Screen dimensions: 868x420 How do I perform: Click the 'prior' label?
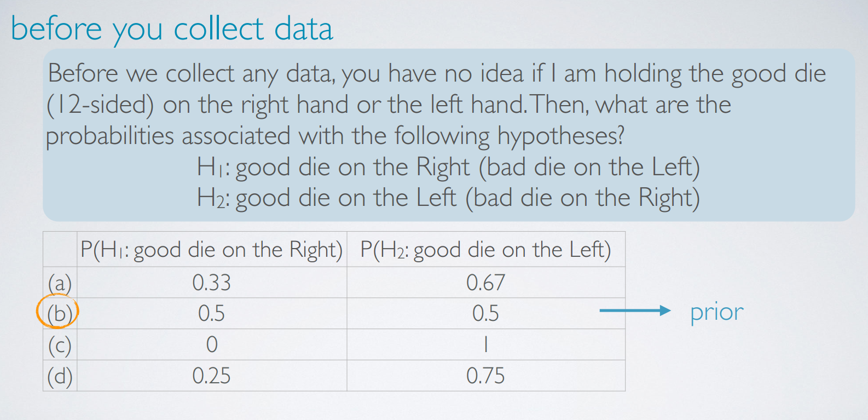[716, 313]
